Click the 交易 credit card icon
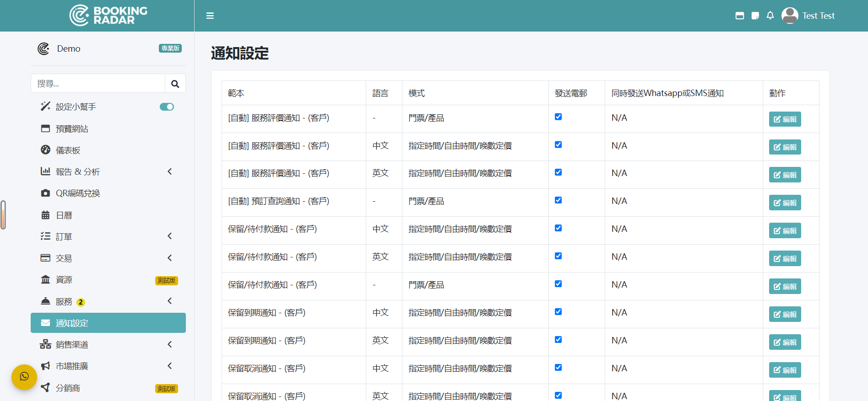Screen dimensions: 868x401 click(x=45, y=258)
